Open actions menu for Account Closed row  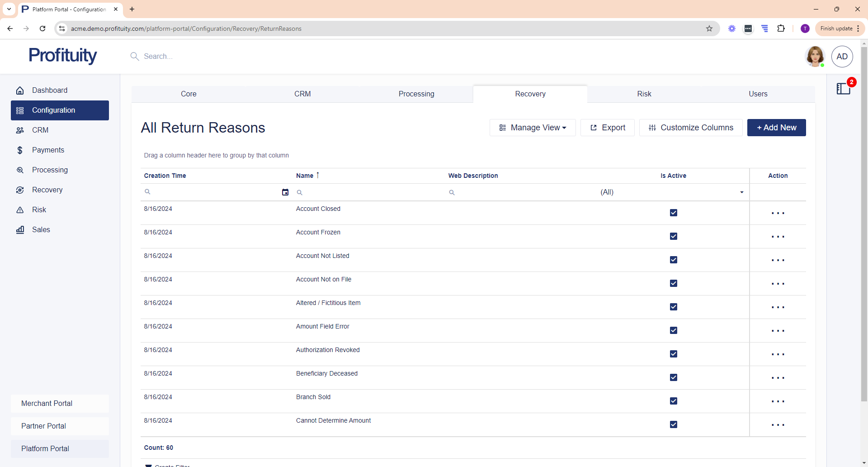coord(778,213)
